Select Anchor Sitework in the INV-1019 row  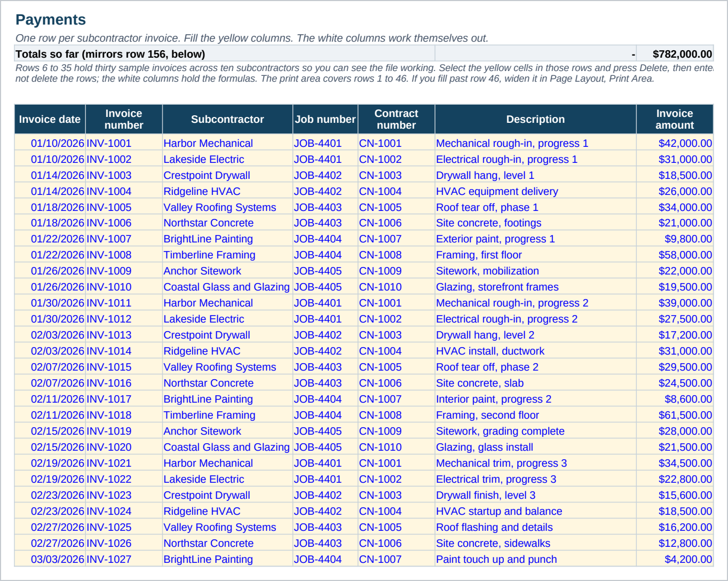tap(227, 431)
